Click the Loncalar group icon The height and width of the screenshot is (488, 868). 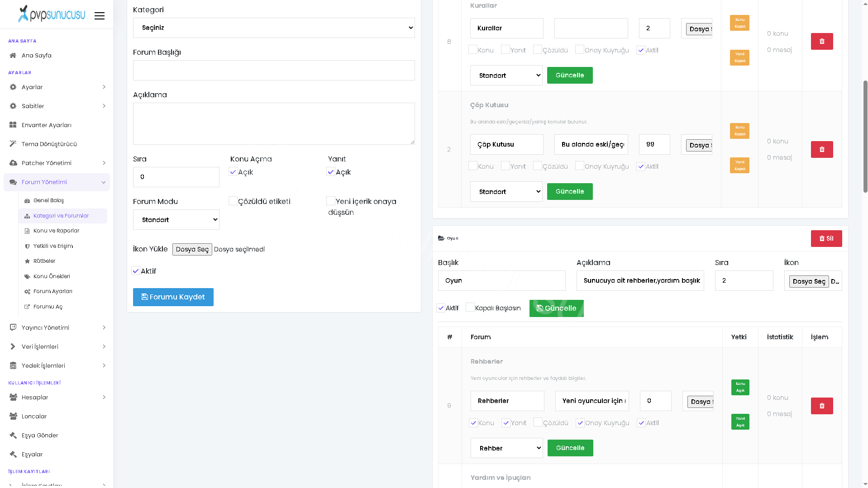pos(13,417)
